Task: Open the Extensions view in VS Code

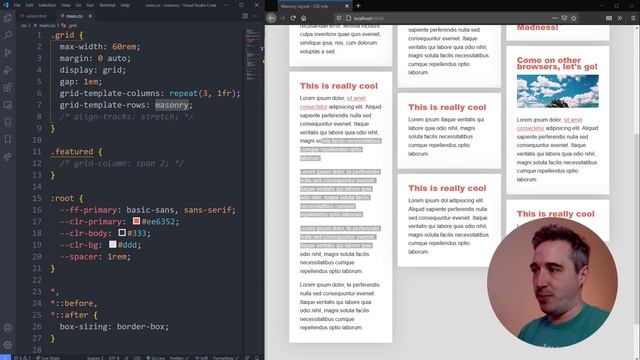Action: point(7,88)
